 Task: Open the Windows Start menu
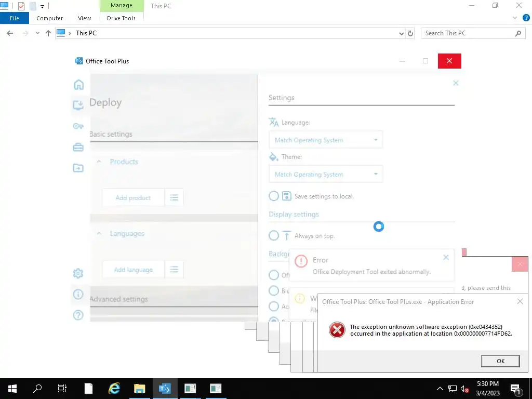point(12,389)
